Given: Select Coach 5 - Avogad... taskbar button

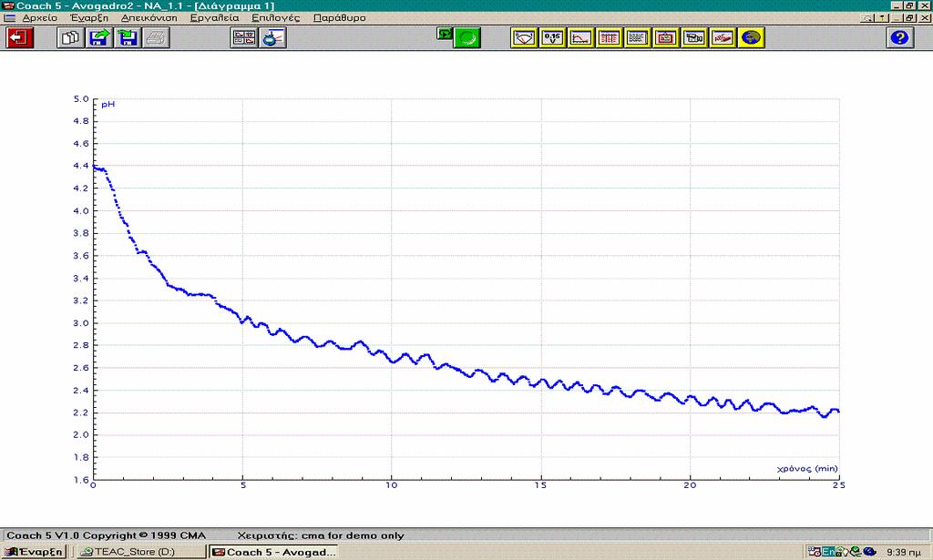Looking at the screenshot, I should (273, 552).
